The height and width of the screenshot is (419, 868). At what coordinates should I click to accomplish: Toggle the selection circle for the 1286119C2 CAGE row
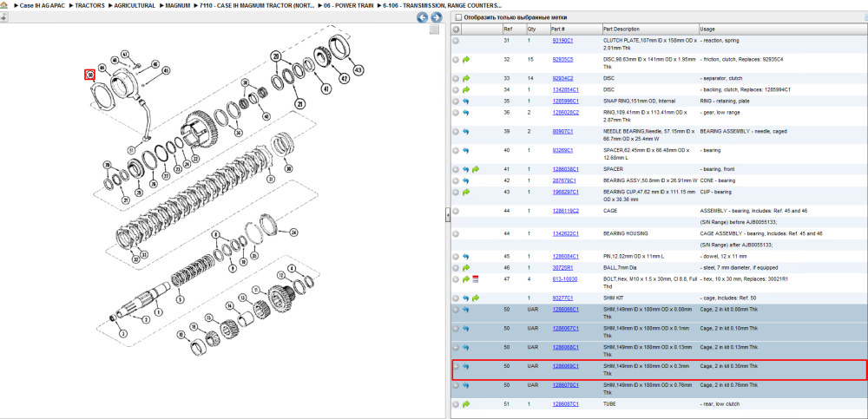456,211
